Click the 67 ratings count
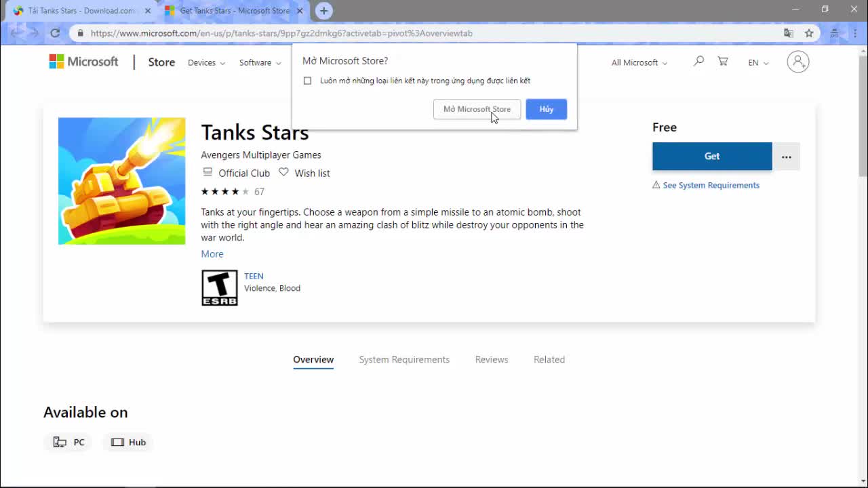 (259, 192)
